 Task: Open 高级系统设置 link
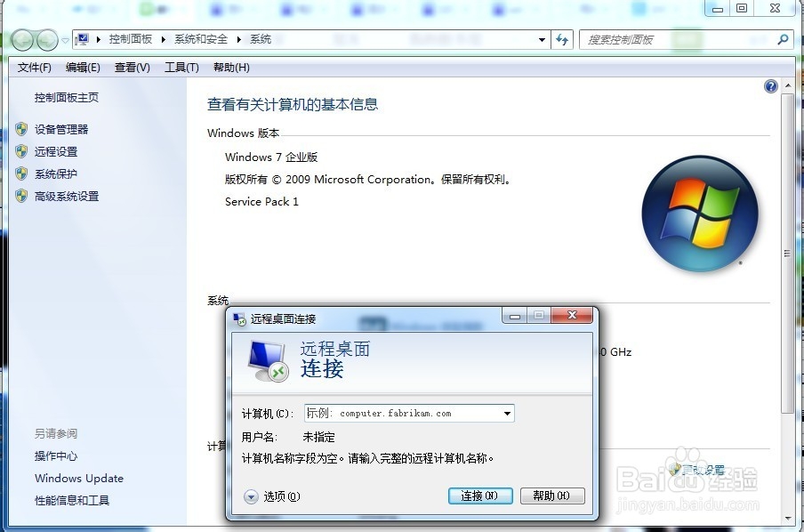[x=67, y=196]
